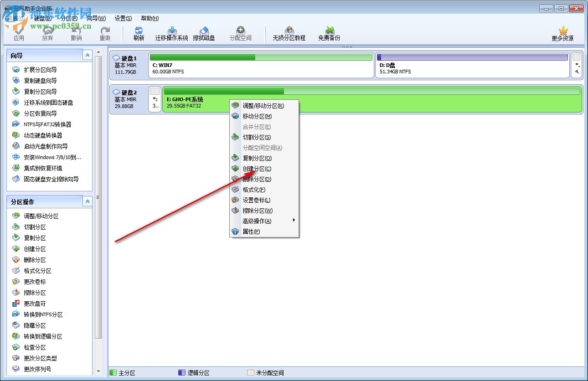Open 迁移操作系统 from the toolbar
Image resolution: width=588 pixels, height=381 pixels.
[172, 34]
